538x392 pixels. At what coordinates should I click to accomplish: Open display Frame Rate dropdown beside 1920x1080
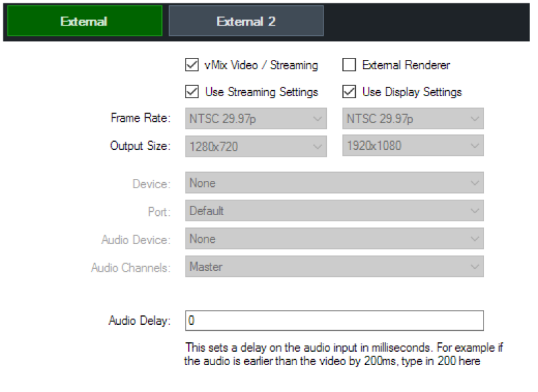coord(413,118)
